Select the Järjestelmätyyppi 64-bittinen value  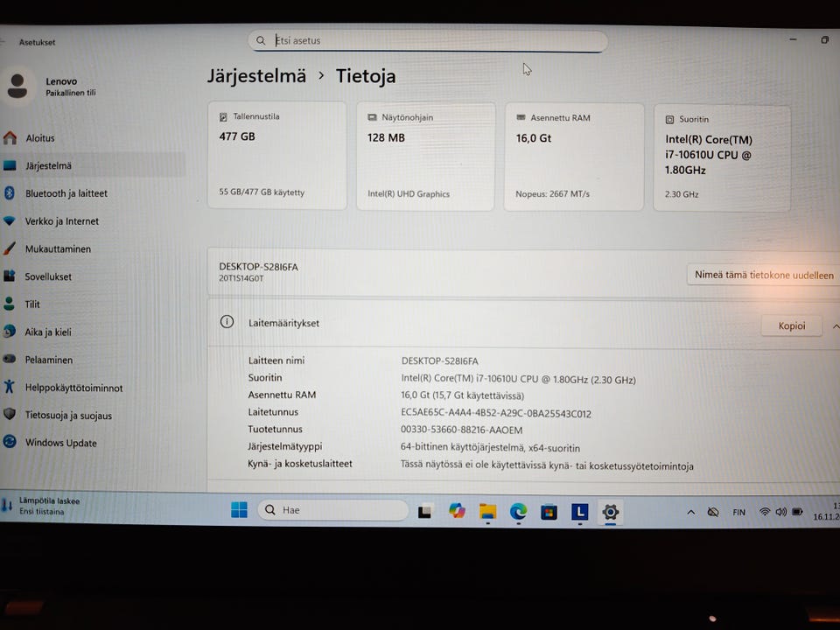490,447
